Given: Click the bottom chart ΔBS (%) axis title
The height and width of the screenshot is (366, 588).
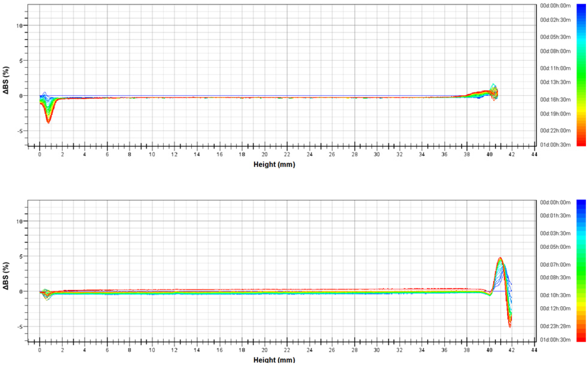Looking at the screenshot, I should coord(6,276).
